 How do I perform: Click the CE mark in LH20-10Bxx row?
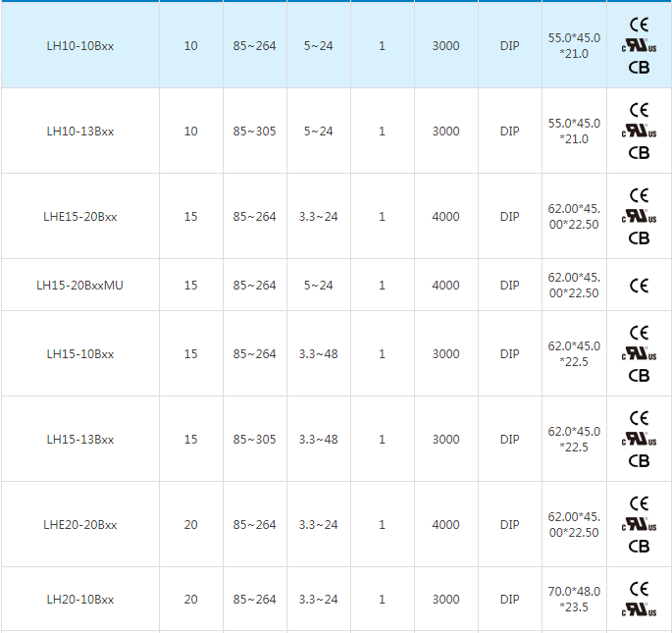click(x=639, y=589)
